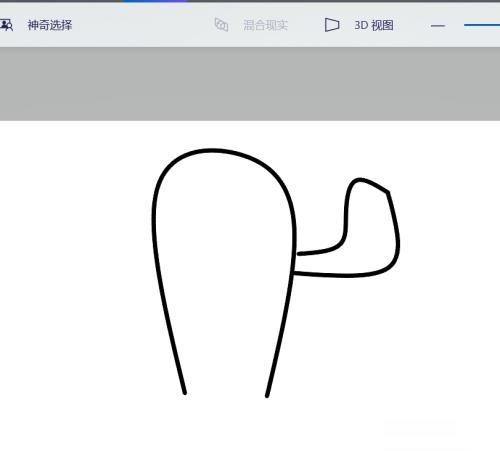Click the pointed tip of cactus arm

click(388, 192)
